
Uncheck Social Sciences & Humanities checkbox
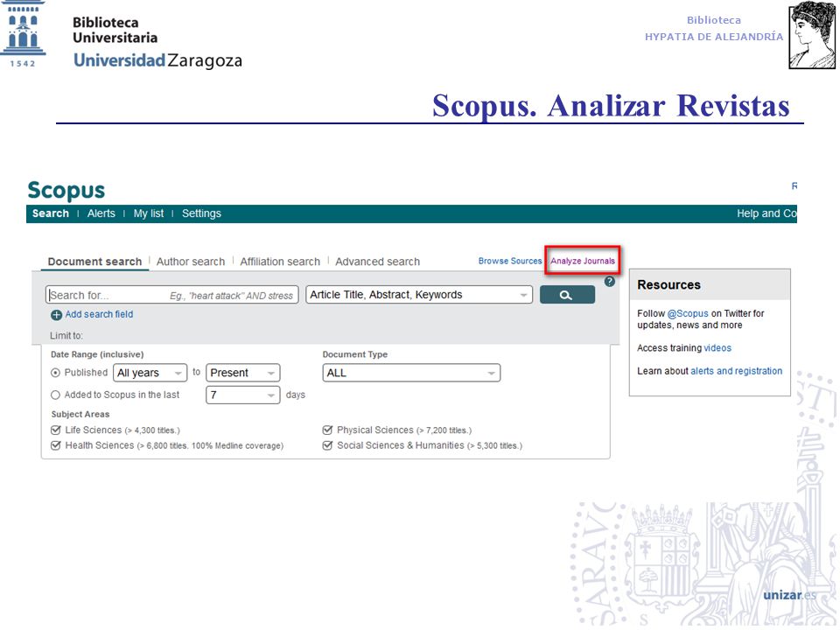click(327, 445)
